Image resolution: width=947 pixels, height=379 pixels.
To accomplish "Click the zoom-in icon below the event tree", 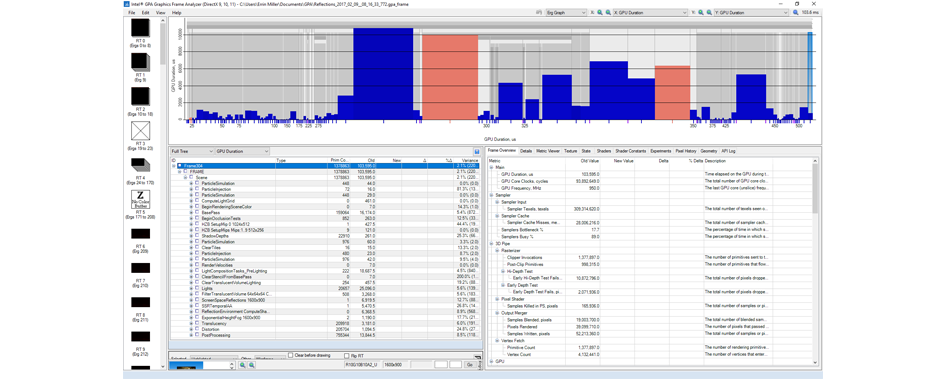I will pos(243,365).
